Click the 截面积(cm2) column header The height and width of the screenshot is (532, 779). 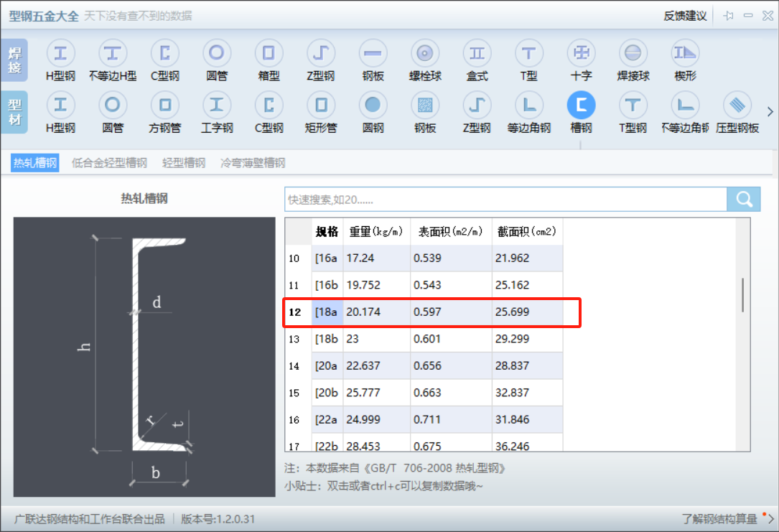(527, 231)
